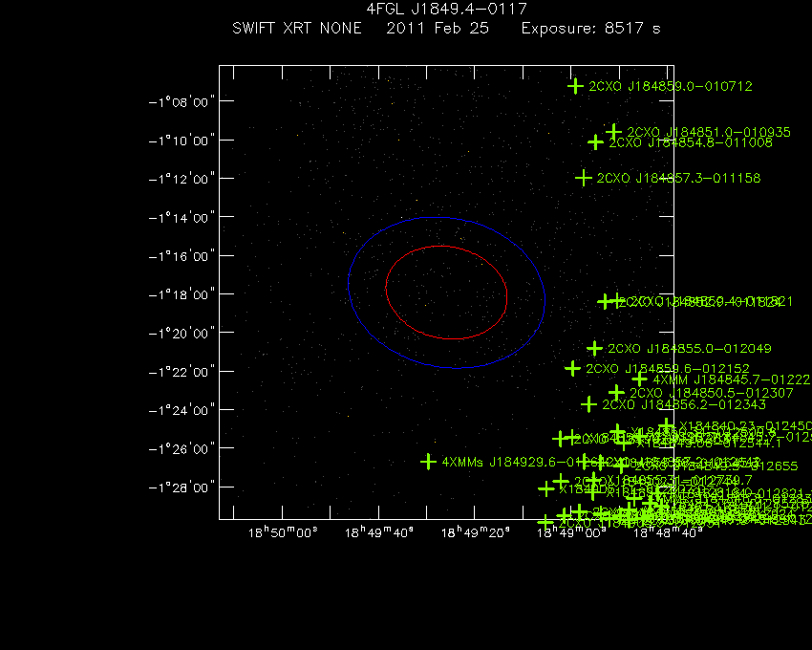This screenshot has height=650, width=812.
Task: Click the cross marker of 4XMMs J184929.6 source
Action: click(x=428, y=462)
